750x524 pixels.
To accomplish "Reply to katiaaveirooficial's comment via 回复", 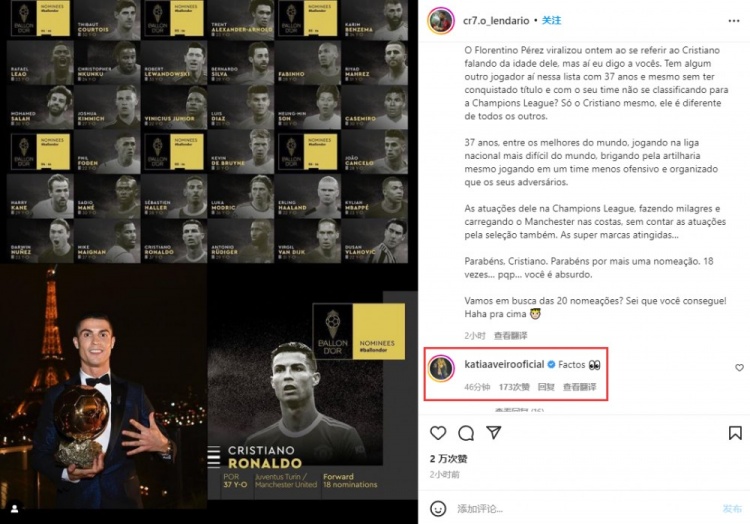I will tap(546, 386).
